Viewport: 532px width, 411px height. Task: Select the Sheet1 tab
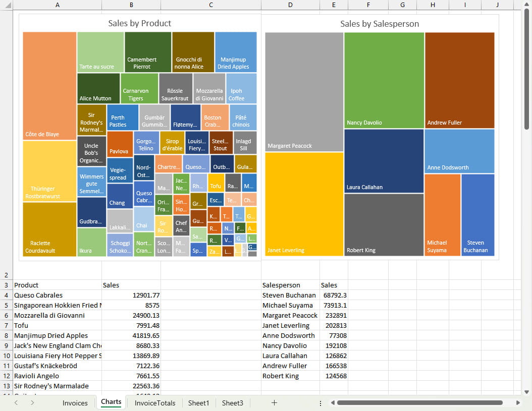coord(198,403)
